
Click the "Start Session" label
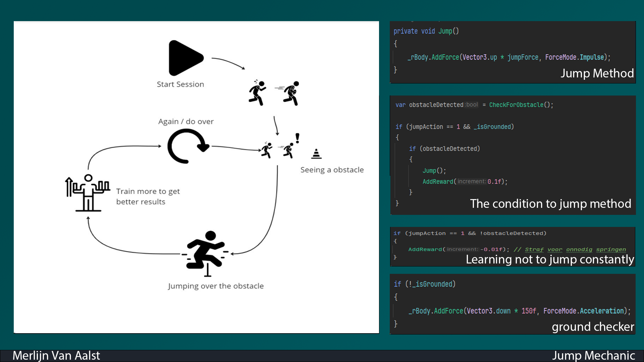pyautogui.click(x=180, y=84)
